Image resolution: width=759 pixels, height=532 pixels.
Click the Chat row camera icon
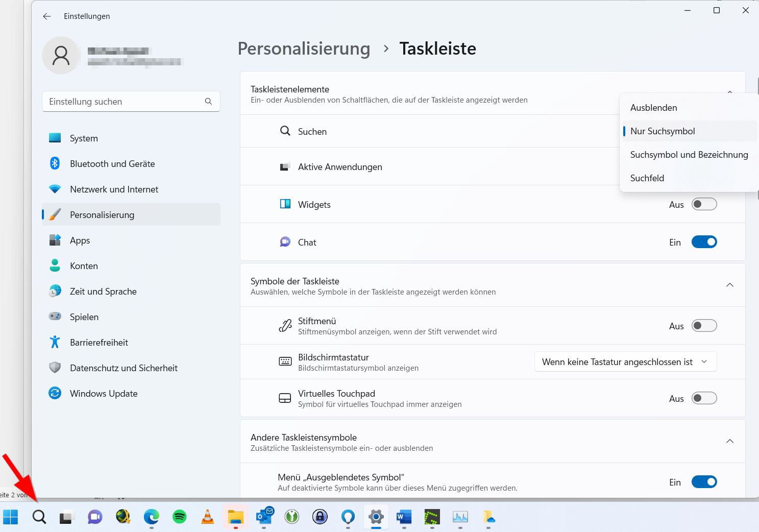point(285,242)
